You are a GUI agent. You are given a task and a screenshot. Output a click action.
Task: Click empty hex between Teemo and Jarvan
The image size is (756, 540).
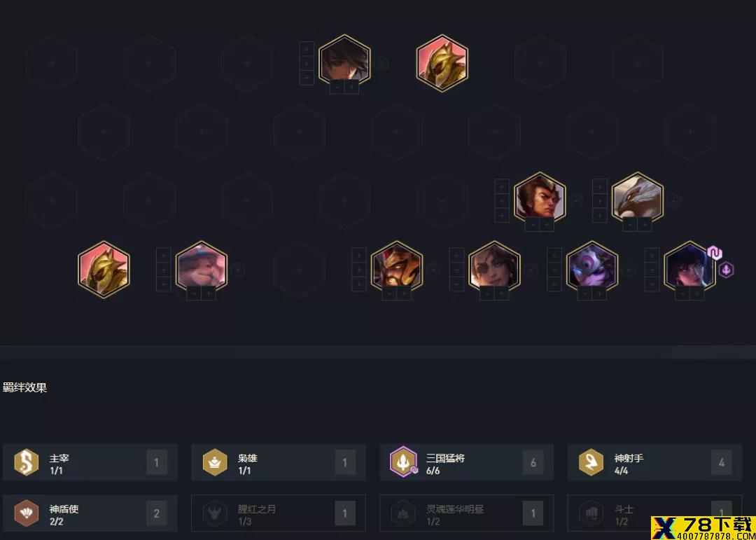point(298,269)
